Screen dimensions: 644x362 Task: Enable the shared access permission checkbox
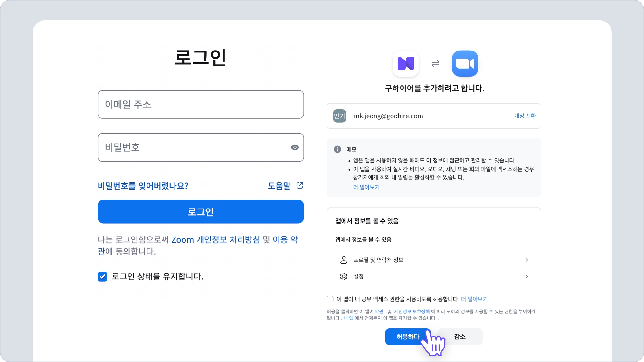(330, 299)
